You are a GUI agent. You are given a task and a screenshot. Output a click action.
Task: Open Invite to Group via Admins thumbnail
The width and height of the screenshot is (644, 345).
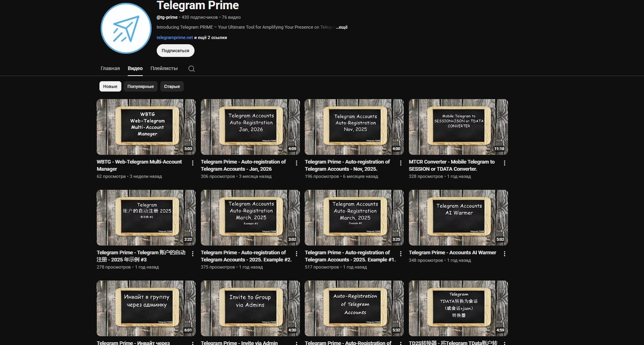pyautogui.click(x=250, y=308)
